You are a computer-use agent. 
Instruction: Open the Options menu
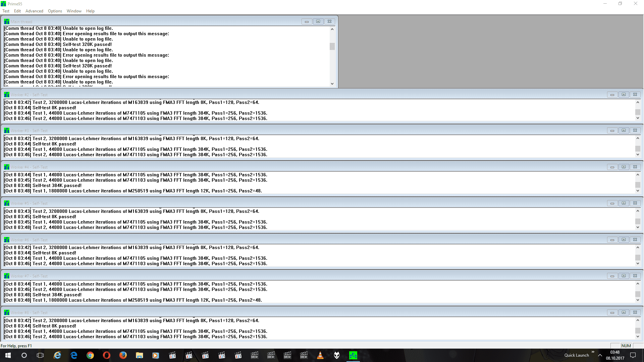tap(55, 11)
